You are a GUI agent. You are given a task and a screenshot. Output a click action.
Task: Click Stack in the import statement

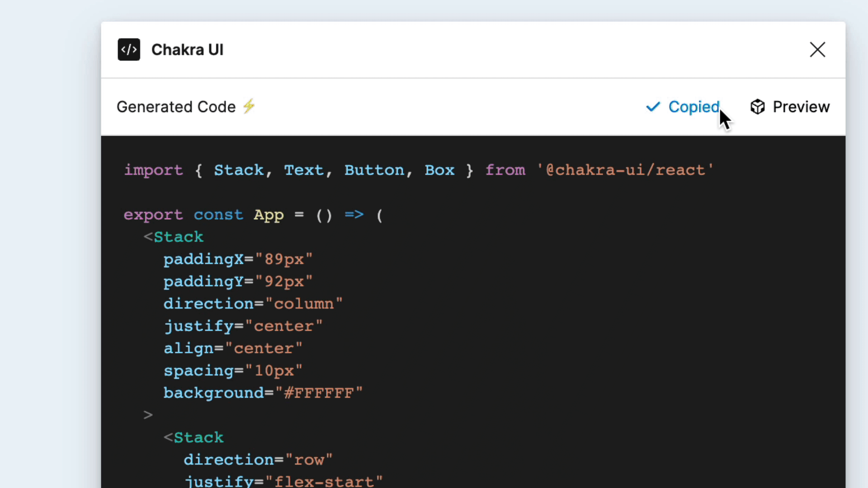239,170
